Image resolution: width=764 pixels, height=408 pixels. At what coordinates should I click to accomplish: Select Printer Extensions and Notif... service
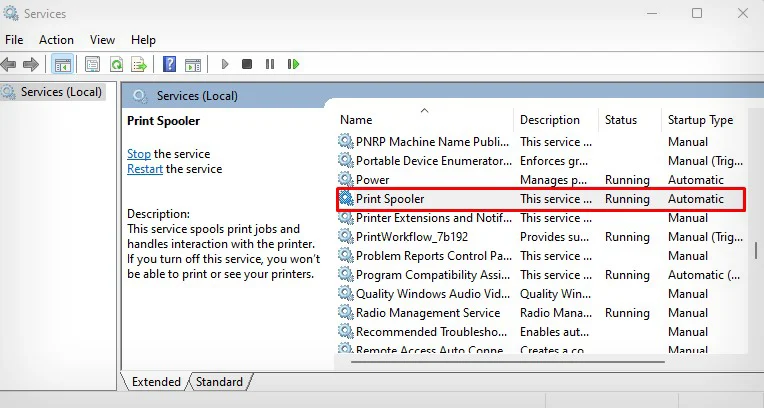click(434, 218)
